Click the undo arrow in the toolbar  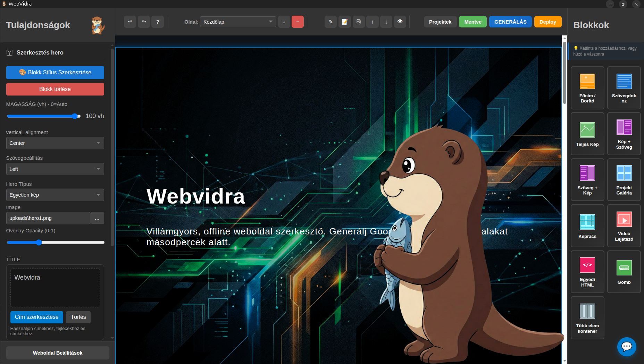[x=130, y=22]
